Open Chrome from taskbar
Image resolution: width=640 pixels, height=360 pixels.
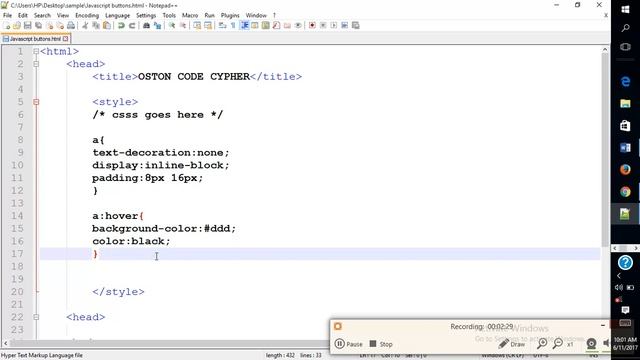[625, 191]
